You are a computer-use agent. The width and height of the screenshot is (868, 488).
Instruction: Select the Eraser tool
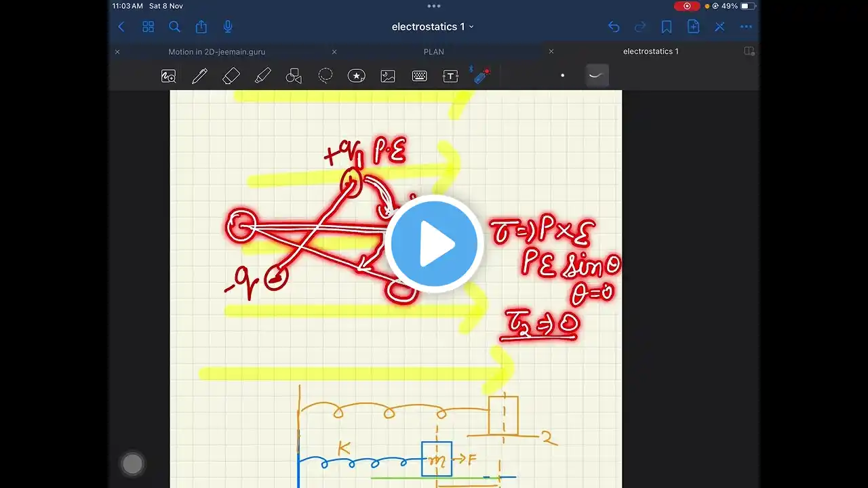[x=231, y=75]
